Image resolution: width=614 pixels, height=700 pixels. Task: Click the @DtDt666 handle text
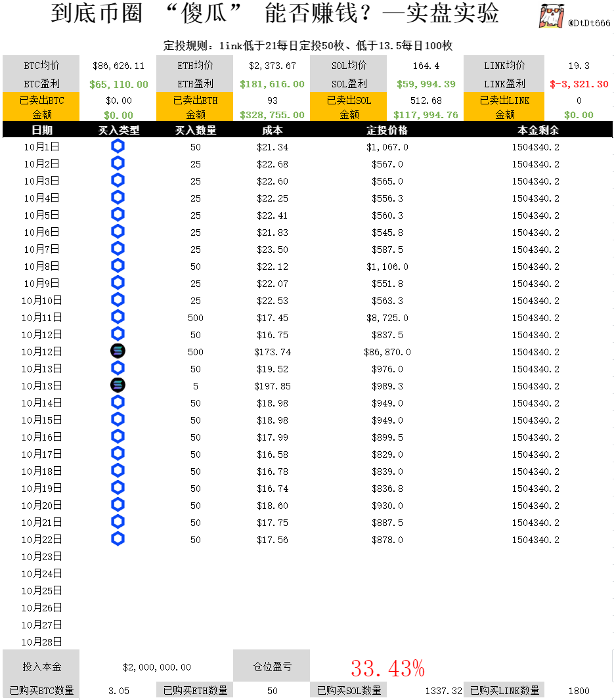click(x=589, y=23)
